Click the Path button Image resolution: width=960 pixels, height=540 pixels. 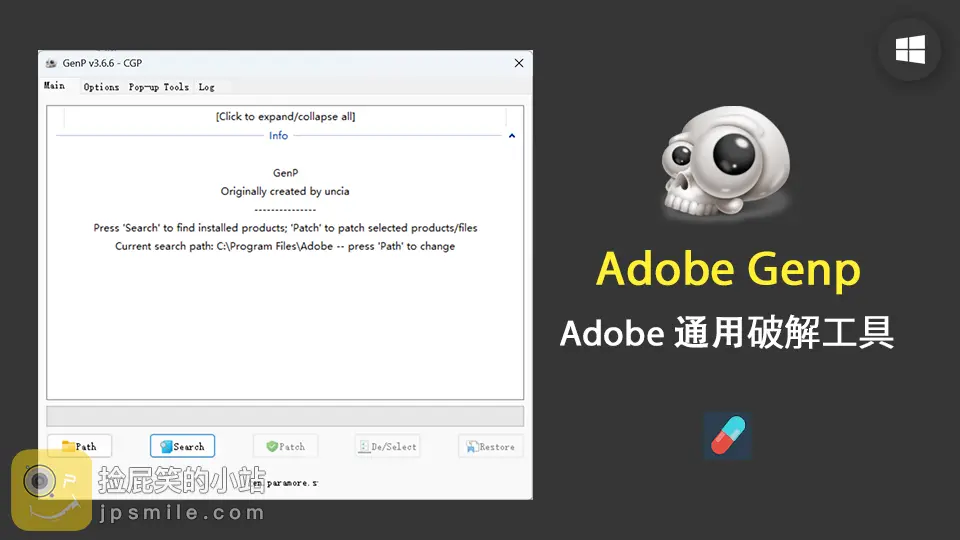pos(80,446)
